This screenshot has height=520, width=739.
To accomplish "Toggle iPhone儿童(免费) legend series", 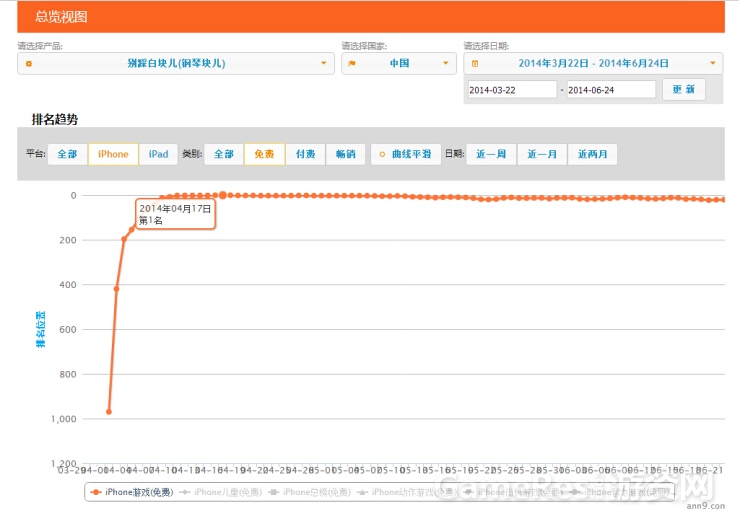I will pyautogui.click(x=221, y=492).
